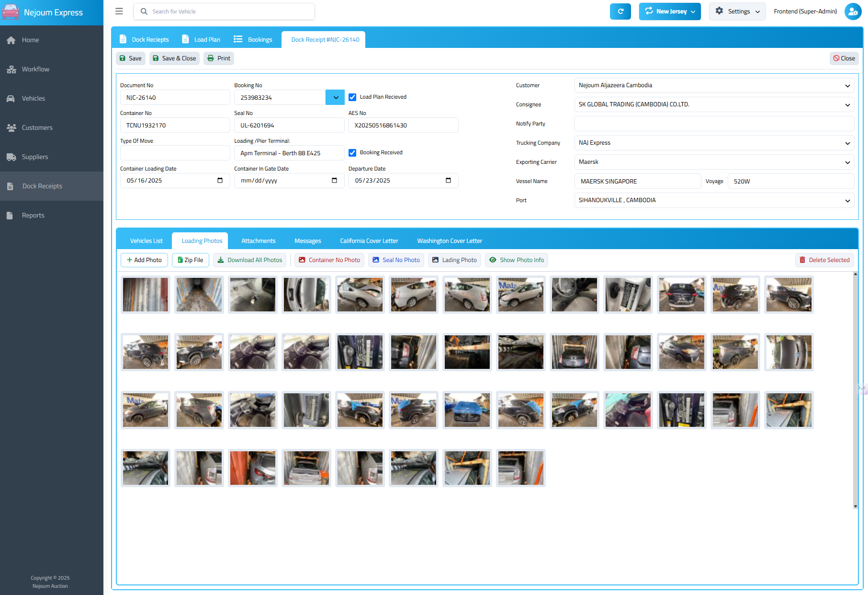Screen dimensions: 868x595
Task: Toggle Show Photo Info eye button
Action: 517,260
